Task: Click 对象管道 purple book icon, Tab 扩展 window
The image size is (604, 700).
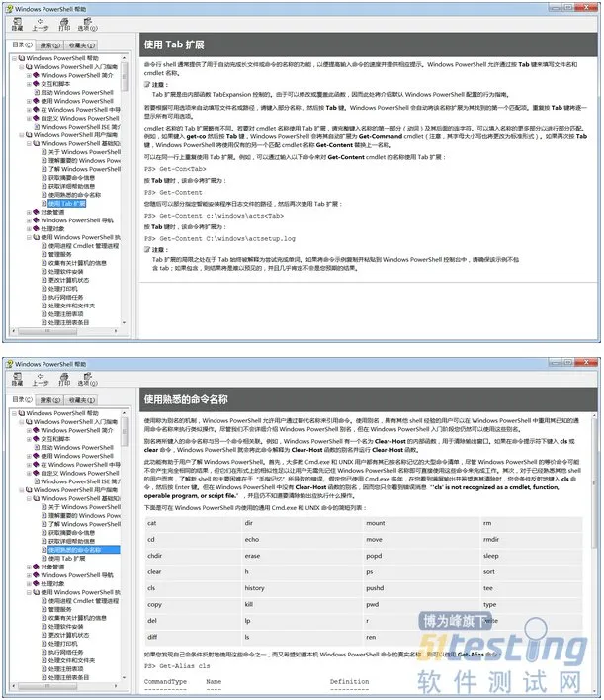Action: tap(36, 212)
